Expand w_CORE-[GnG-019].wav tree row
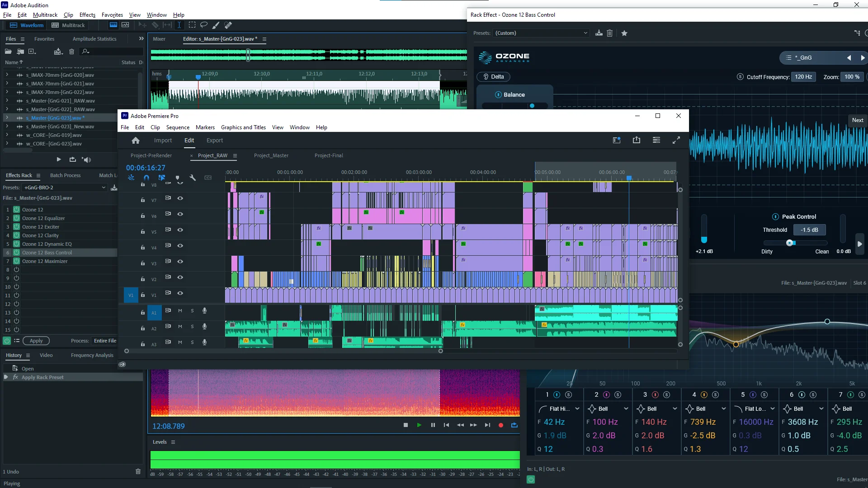The width and height of the screenshot is (868, 488). [7, 135]
